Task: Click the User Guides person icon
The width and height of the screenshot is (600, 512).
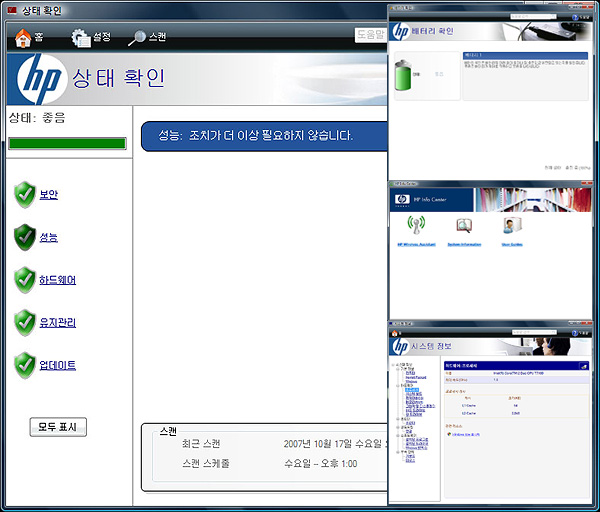Action: [x=512, y=225]
